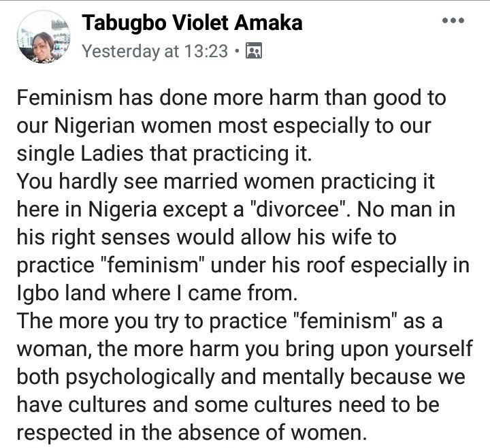Open the three-dot post options menu
This screenshot has height=448, width=490.
(x=453, y=20)
